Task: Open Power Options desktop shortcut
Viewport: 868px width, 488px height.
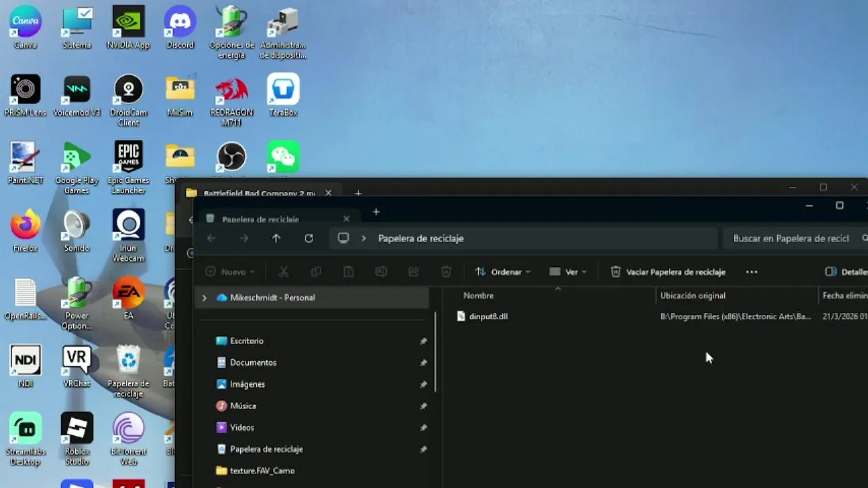Action: pyautogui.click(x=77, y=303)
